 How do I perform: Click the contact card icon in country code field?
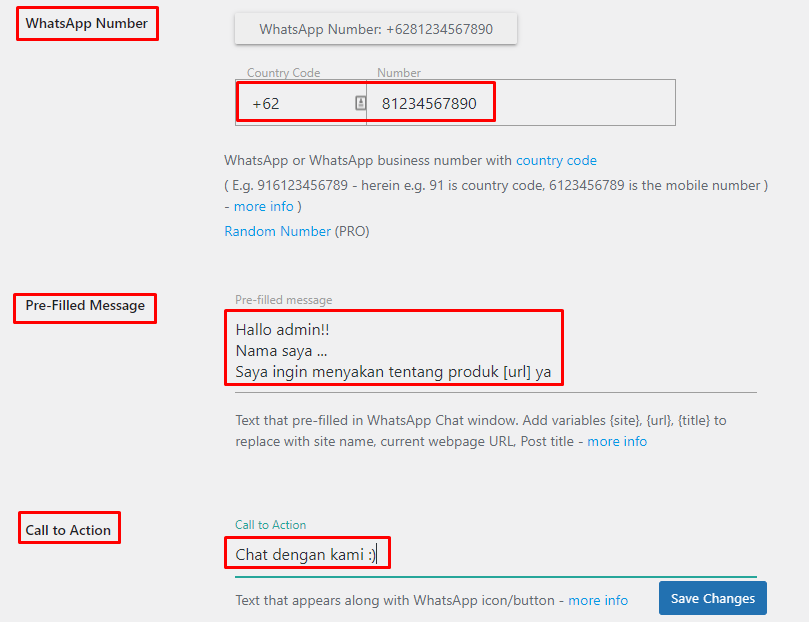pos(361,103)
